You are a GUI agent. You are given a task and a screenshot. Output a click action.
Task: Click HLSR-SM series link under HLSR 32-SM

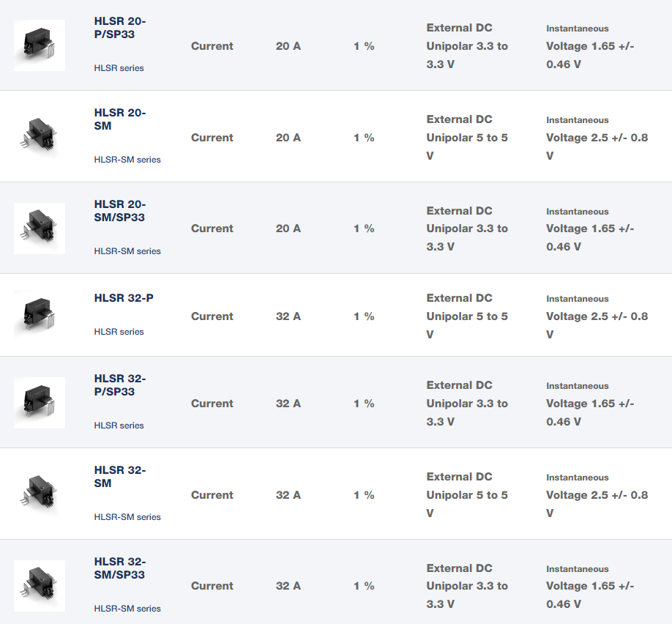tap(127, 517)
